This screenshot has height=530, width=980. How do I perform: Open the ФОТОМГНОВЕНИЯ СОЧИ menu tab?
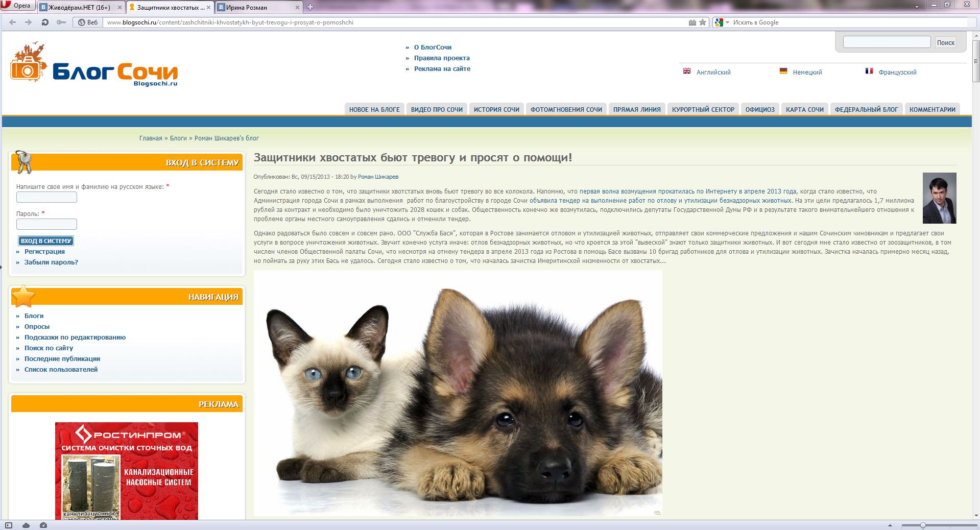(x=566, y=109)
